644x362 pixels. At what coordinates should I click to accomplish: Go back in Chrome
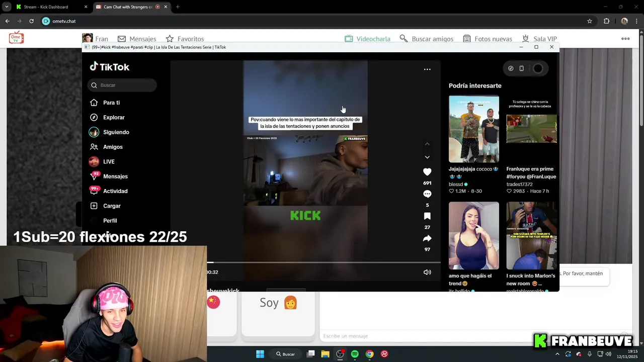tap(7, 21)
